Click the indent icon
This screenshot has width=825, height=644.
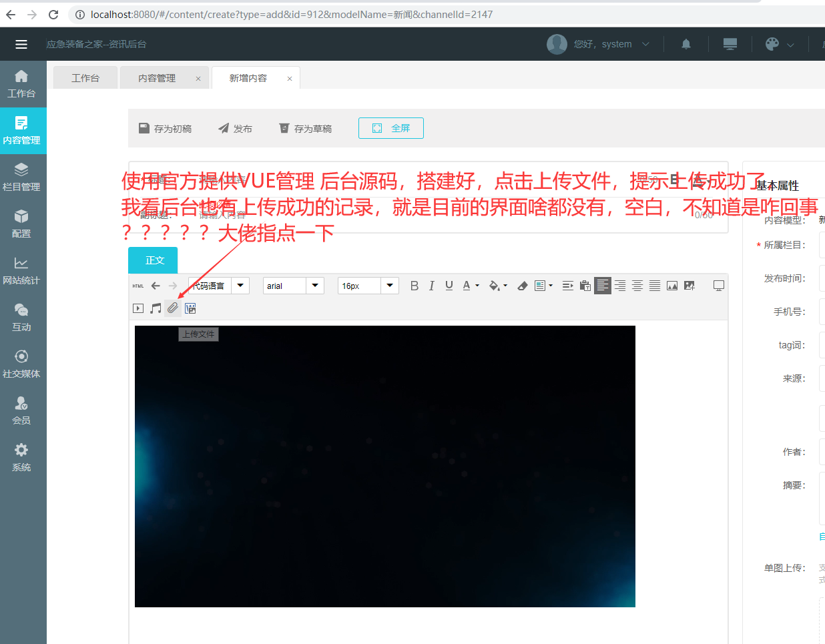pyautogui.click(x=568, y=286)
